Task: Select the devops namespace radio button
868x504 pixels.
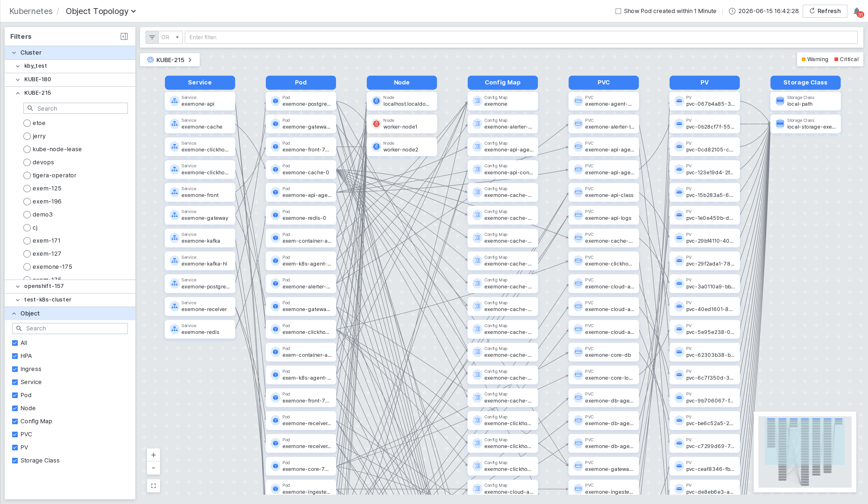Action: (27, 162)
